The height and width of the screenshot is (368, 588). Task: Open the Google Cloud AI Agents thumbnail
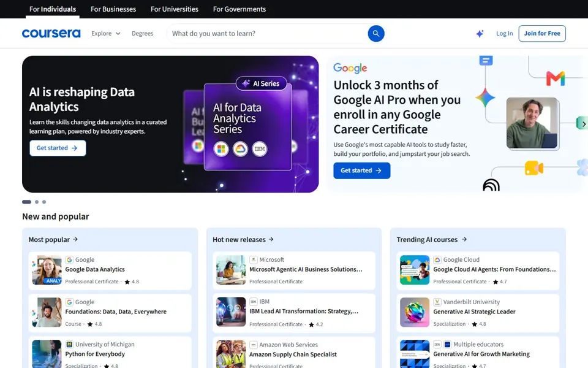(x=415, y=270)
